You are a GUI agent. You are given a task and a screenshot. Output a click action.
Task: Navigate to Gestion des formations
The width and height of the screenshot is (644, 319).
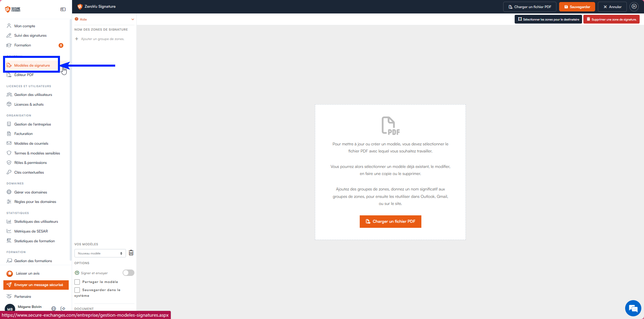coord(33,261)
